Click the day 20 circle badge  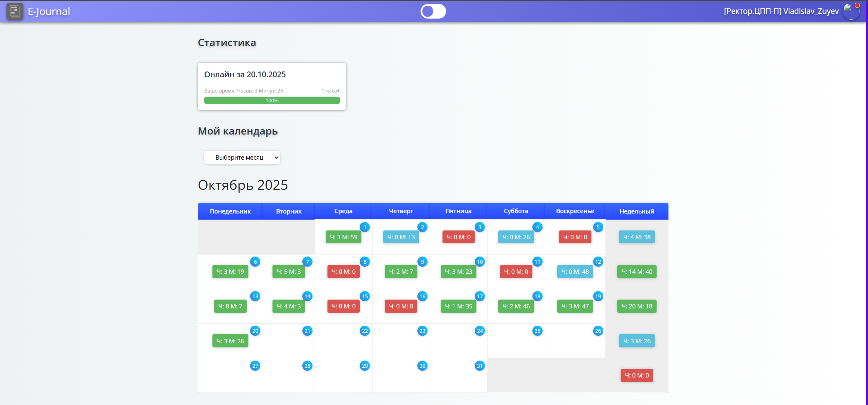coord(255,331)
